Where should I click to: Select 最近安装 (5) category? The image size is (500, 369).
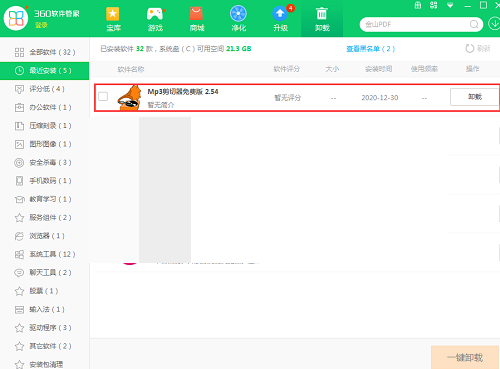pyautogui.click(x=44, y=71)
